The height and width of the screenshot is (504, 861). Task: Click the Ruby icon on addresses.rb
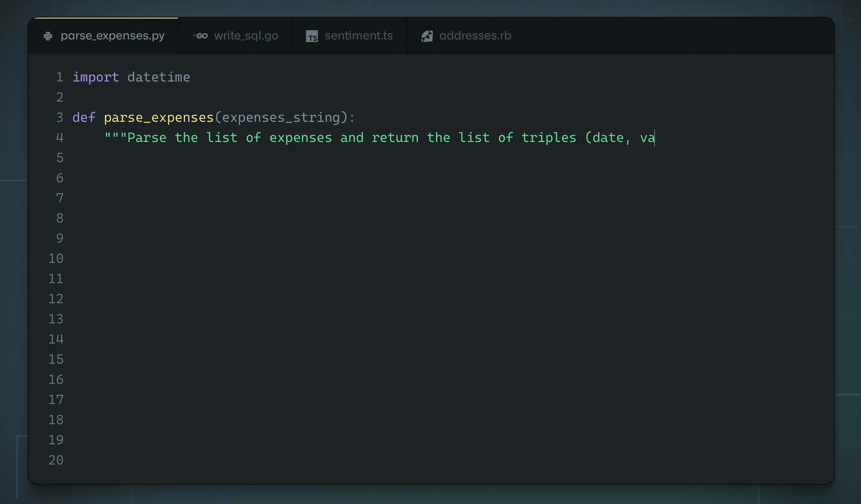coord(426,35)
